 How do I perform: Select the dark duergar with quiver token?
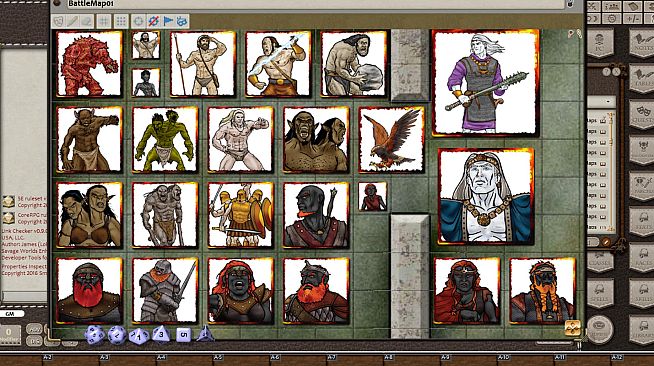point(316,215)
